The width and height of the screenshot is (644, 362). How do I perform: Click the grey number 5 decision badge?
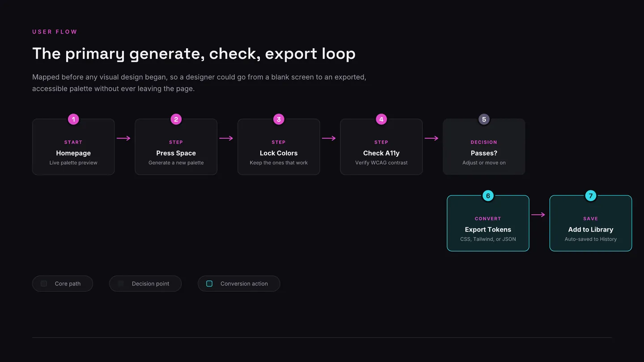click(x=484, y=119)
